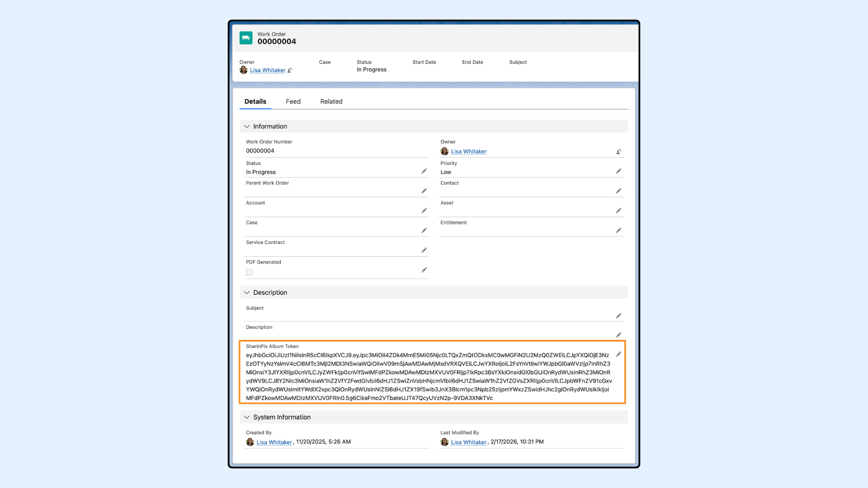Collapse the Information section

click(x=247, y=127)
